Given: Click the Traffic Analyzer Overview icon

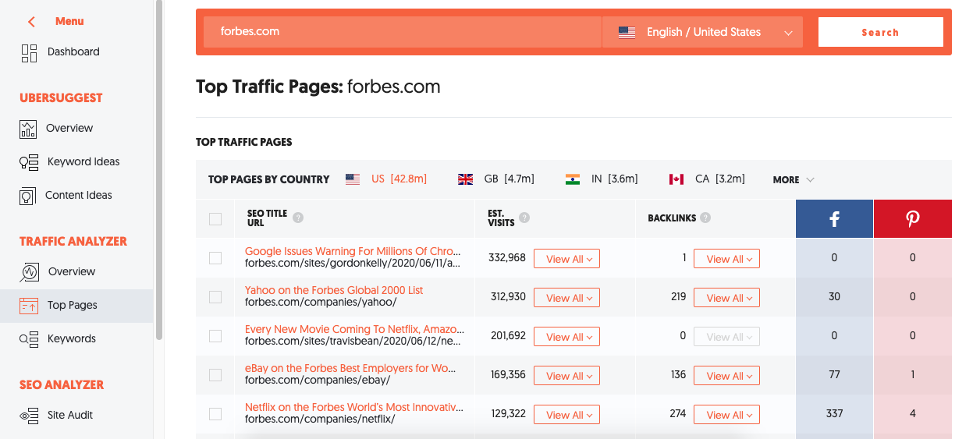Looking at the screenshot, I should click(x=29, y=272).
